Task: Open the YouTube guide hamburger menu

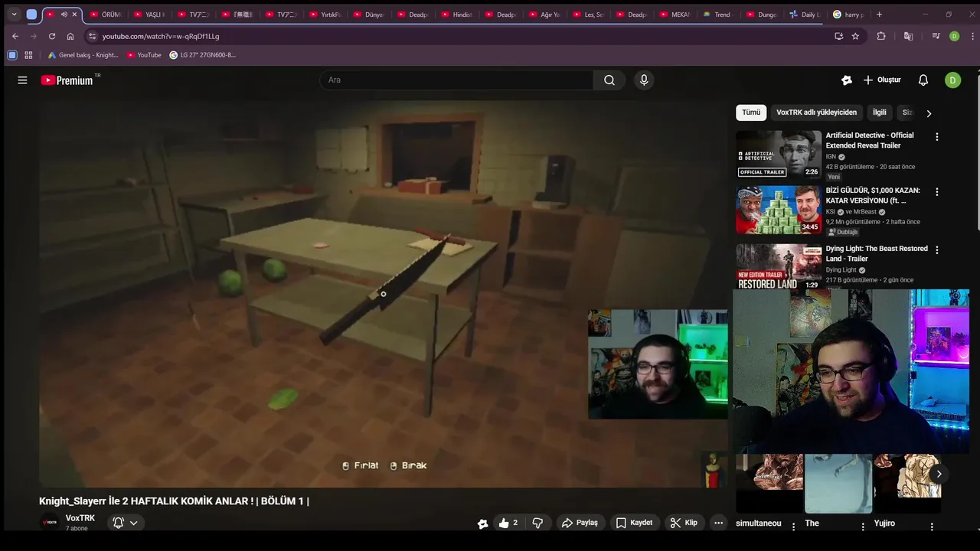Action: (x=22, y=80)
